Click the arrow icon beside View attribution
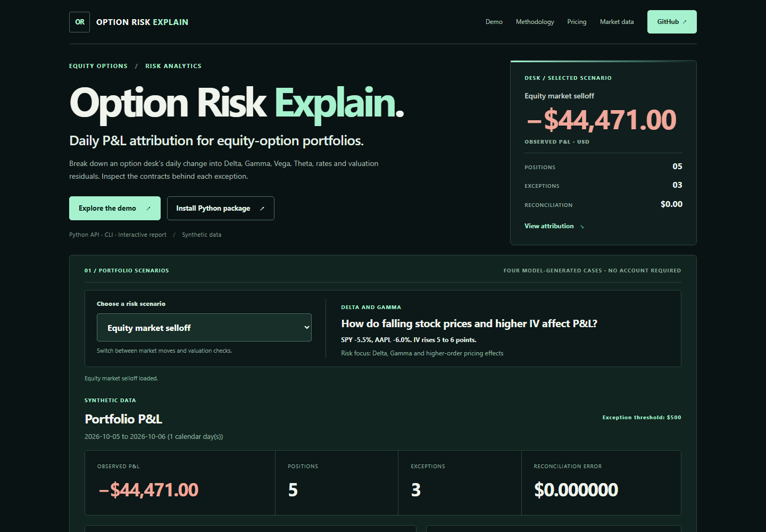Screen dimensions: 766x532 (582, 227)
